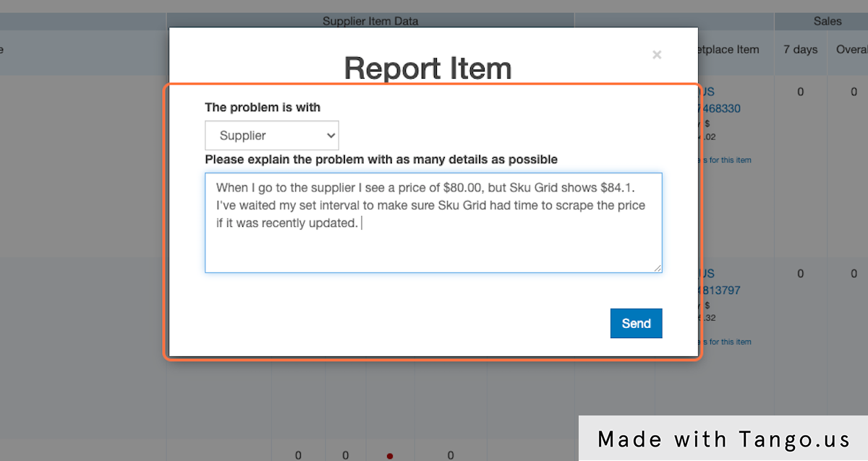Open marketplace item link ending 468330
This screenshot has height=461, width=868.
click(720, 108)
